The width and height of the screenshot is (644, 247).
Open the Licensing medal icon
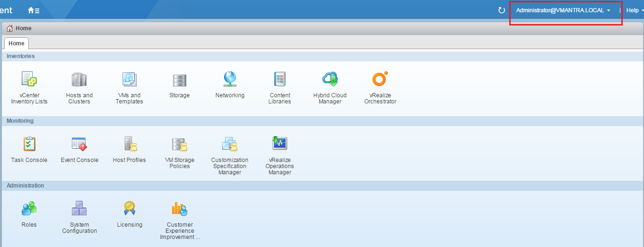pyautogui.click(x=130, y=208)
